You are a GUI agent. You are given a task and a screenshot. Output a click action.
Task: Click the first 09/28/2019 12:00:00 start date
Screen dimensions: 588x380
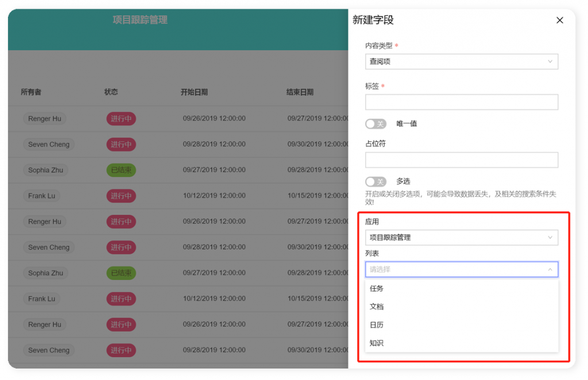click(x=214, y=144)
